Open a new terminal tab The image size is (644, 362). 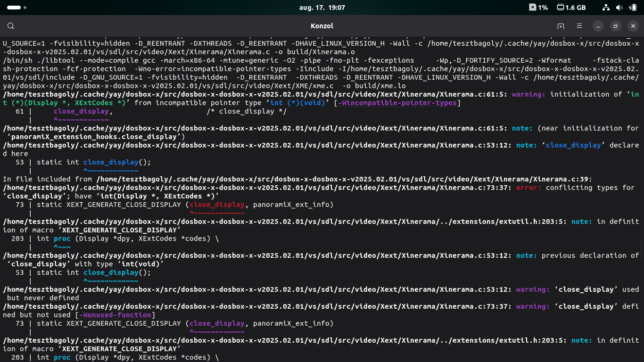[561, 26]
